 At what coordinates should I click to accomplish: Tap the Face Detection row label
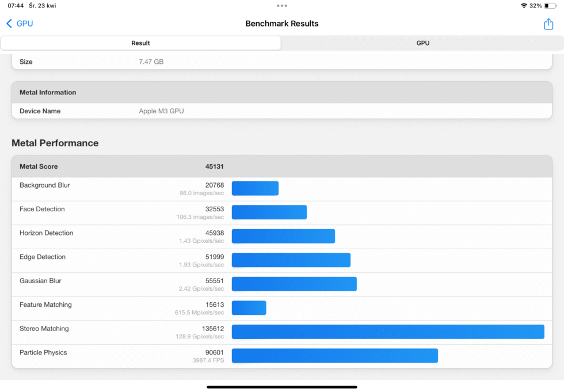click(x=42, y=209)
